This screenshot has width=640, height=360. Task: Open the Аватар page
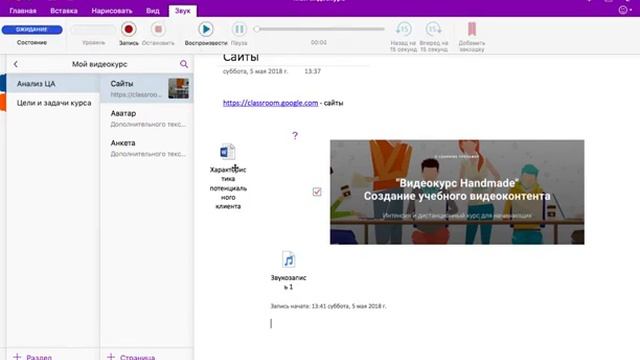(147, 118)
